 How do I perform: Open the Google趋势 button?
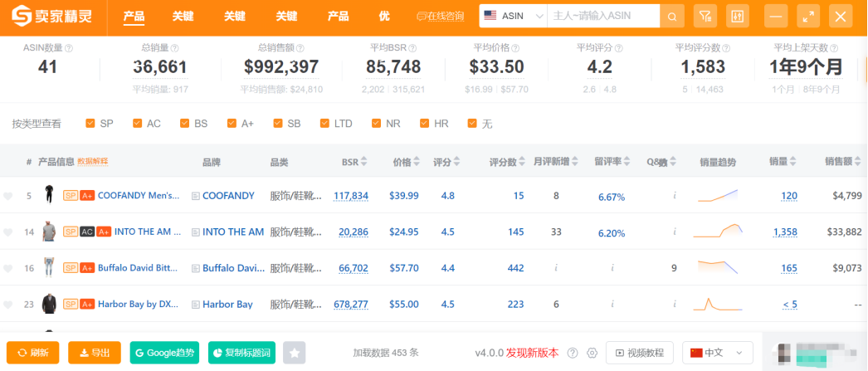click(166, 353)
